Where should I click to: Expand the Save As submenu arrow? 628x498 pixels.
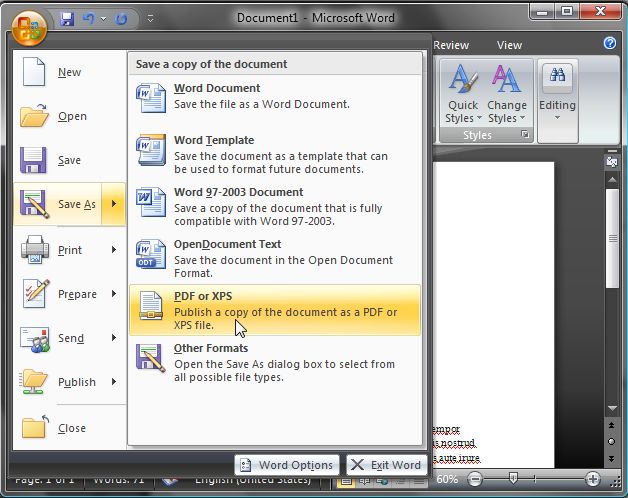[x=114, y=204]
